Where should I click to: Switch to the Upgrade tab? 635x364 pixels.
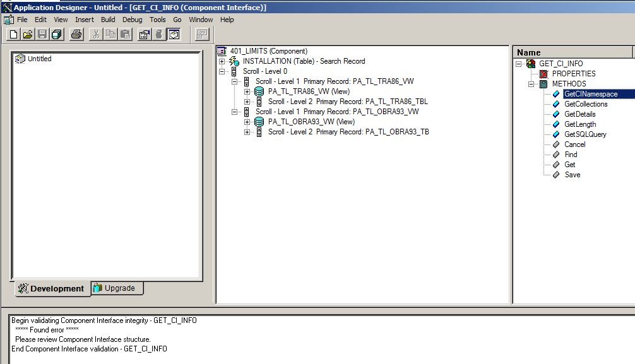click(x=117, y=288)
